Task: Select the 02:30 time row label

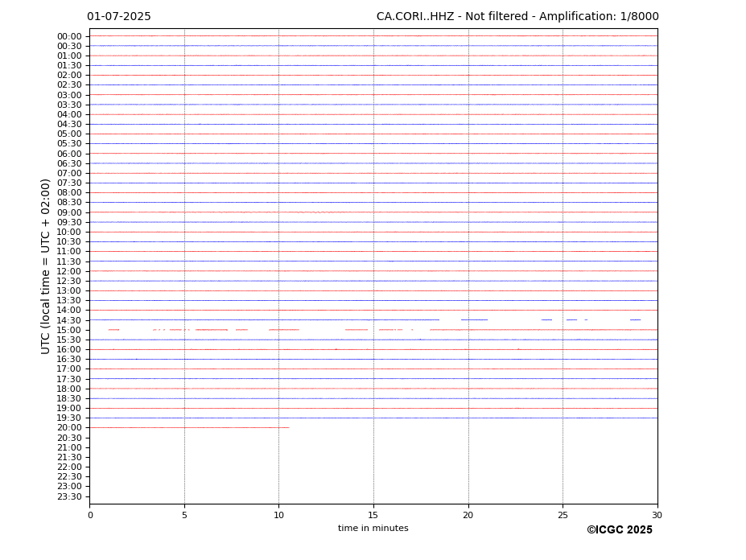Action: [69, 85]
